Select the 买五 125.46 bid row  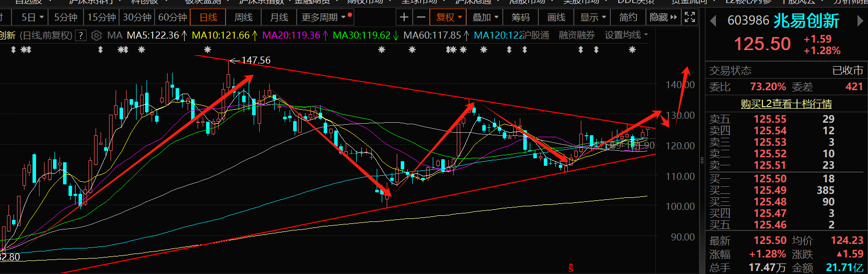(x=786, y=225)
